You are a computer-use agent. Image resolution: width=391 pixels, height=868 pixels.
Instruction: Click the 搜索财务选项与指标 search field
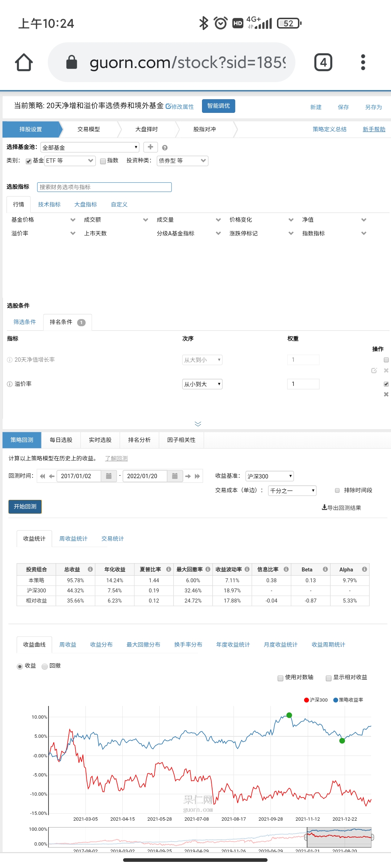pos(104,187)
